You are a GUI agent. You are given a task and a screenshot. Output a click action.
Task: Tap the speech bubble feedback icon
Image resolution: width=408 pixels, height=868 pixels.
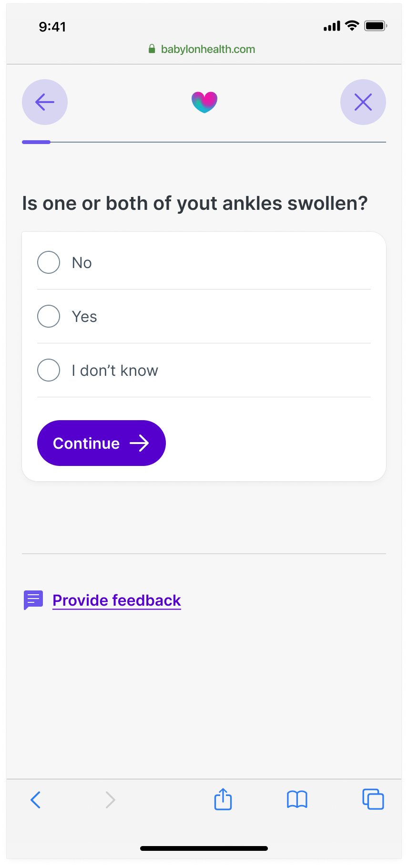33,600
